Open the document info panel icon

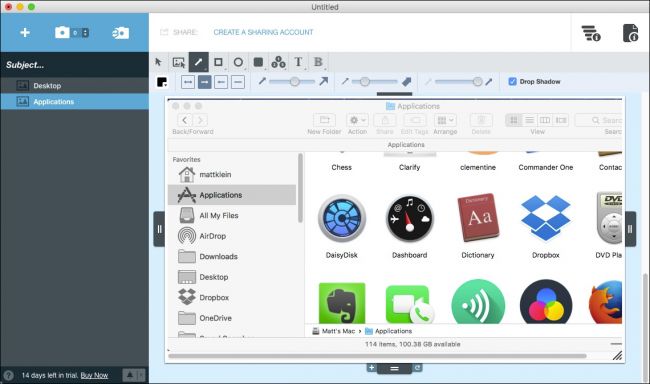click(630, 33)
